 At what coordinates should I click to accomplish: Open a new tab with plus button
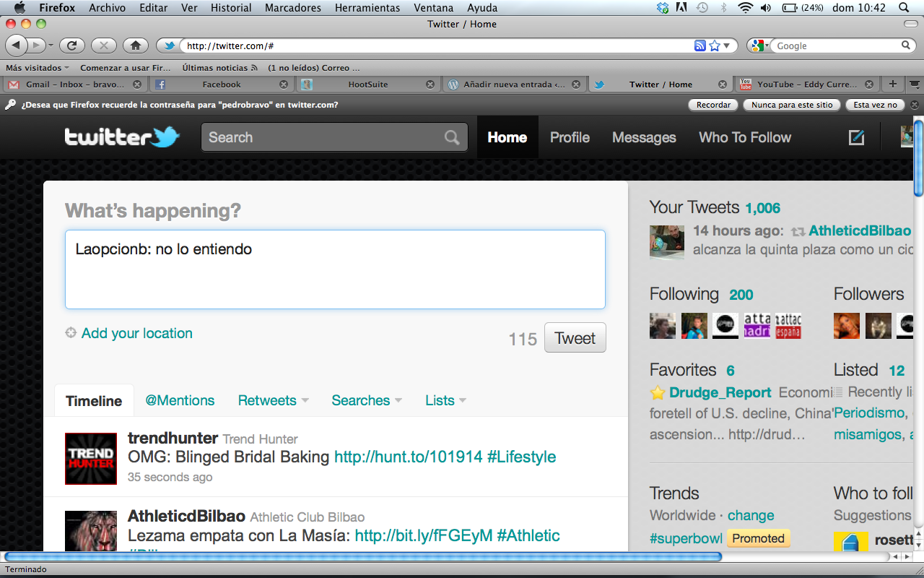tap(893, 84)
